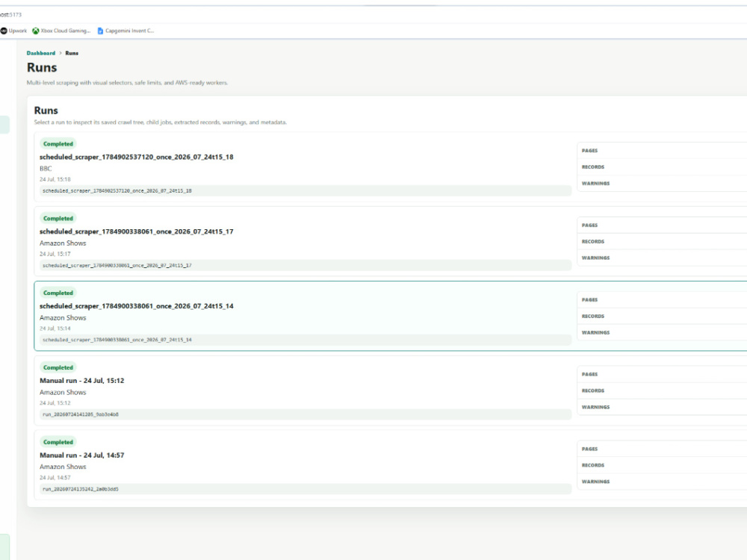
Task: Click RECORDS stat of BBC run
Action: click(x=662, y=167)
